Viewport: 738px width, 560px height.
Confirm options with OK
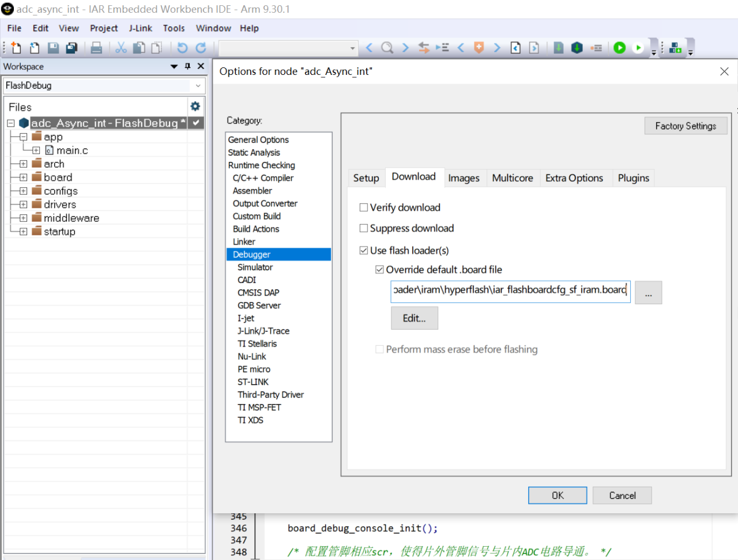point(558,495)
